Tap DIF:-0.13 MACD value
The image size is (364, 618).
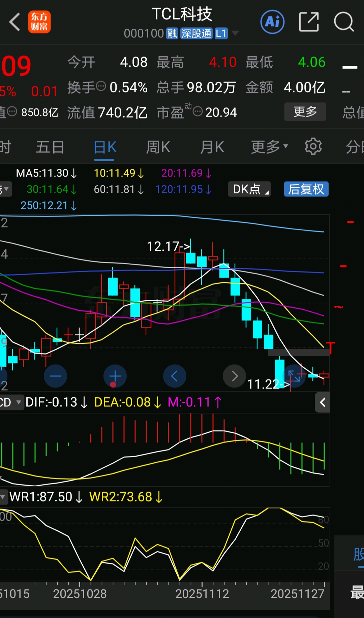(57, 402)
